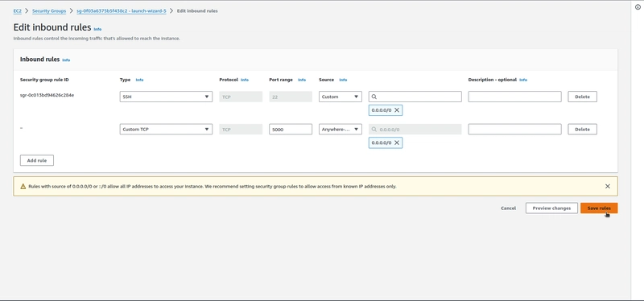Viewport: 644px width, 301px height.
Task: Focus the description field of the Custom TCP rule
Action: click(x=514, y=130)
